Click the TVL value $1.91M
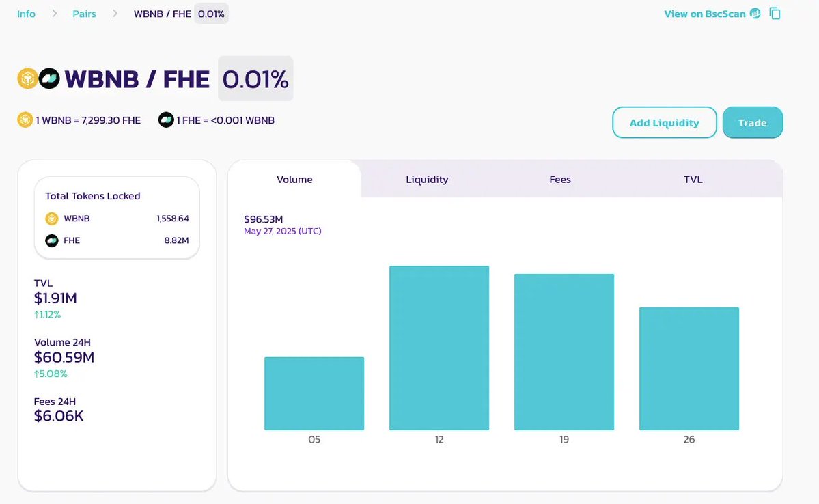 pyautogui.click(x=55, y=298)
